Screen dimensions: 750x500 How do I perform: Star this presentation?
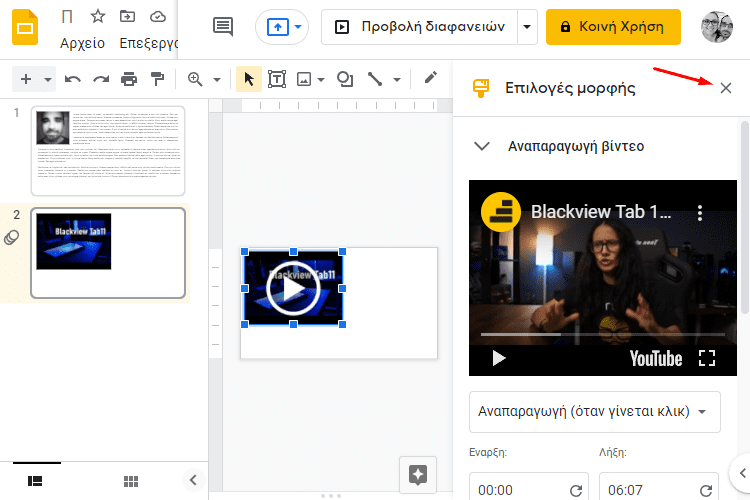[98, 17]
